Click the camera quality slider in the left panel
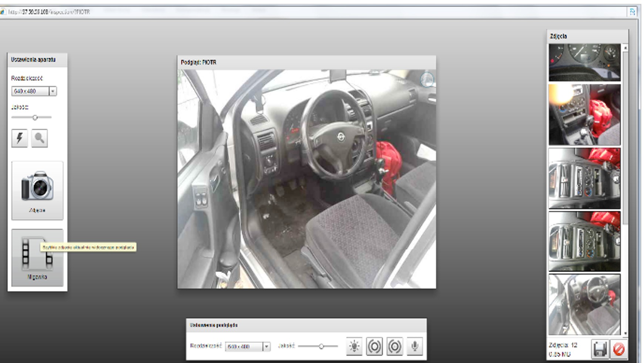The width and height of the screenshot is (644, 363). (x=35, y=117)
